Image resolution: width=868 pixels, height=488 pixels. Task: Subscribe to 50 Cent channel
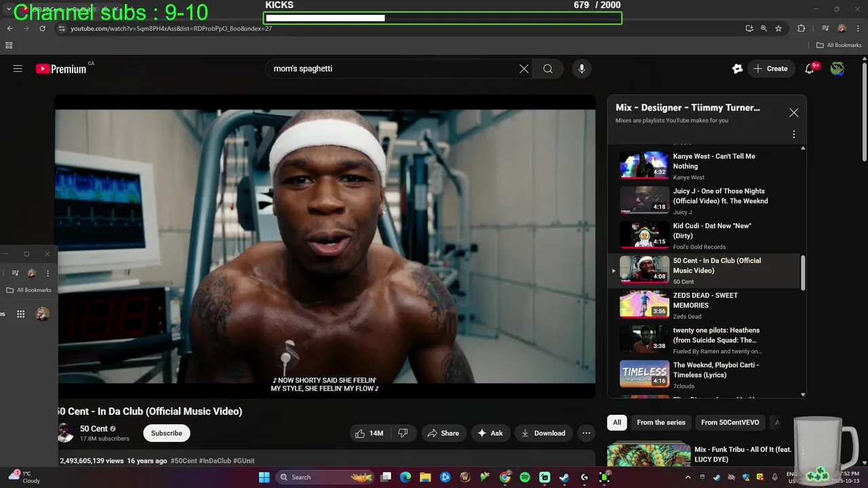pos(167,433)
